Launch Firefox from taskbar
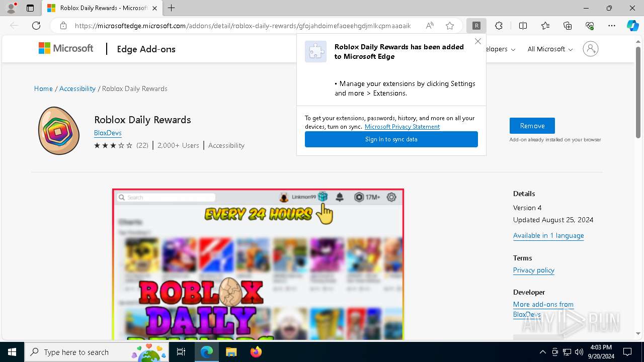Viewport: 644px width, 362px height. coord(256,352)
